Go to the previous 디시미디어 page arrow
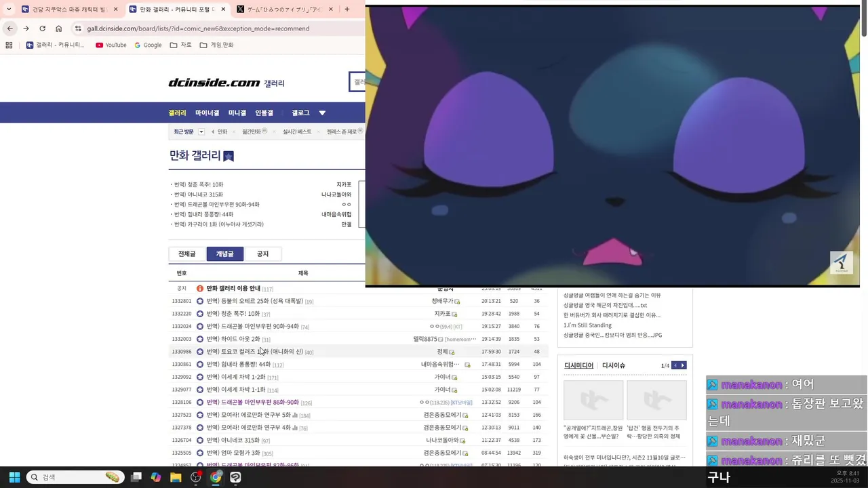The height and width of the screenshot is (488, 868). coord(675,365)
